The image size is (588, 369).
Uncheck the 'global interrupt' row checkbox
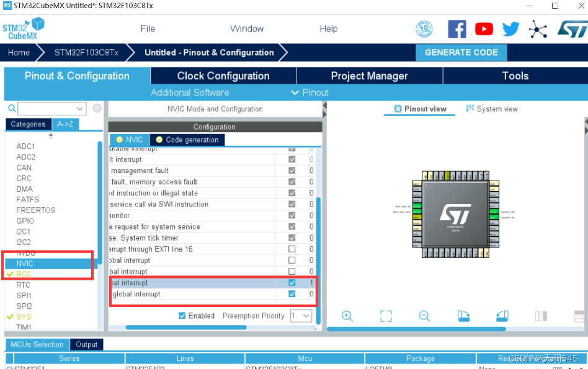292,294
